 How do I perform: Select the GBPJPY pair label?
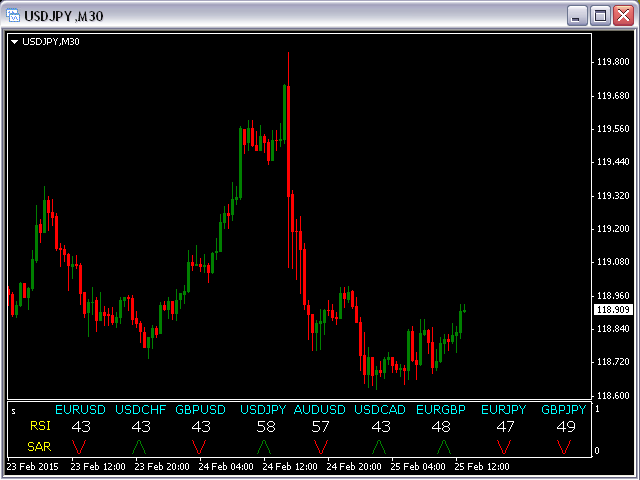click(x=564, y=409)
